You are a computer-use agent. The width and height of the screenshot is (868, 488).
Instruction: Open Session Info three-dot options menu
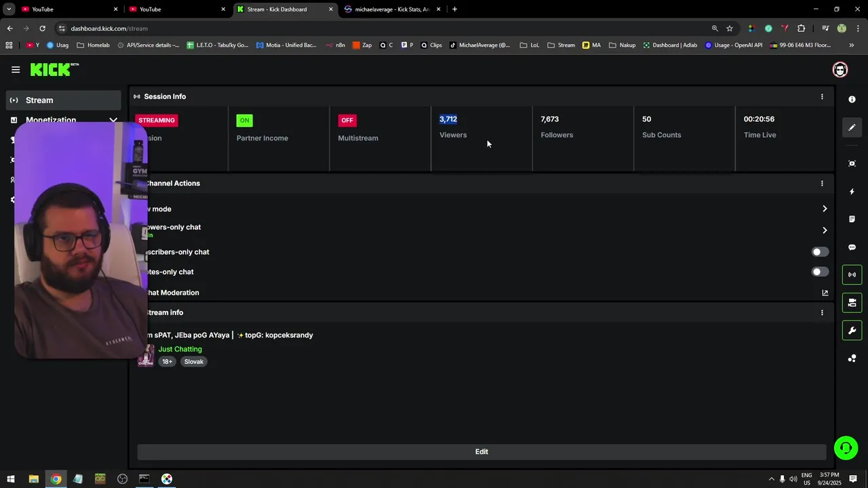[822, 97]
